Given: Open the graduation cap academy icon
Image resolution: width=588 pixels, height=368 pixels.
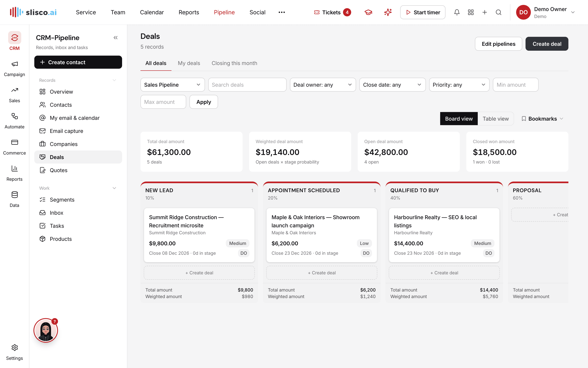Looking at the screenshot, I should coord(368,12).
